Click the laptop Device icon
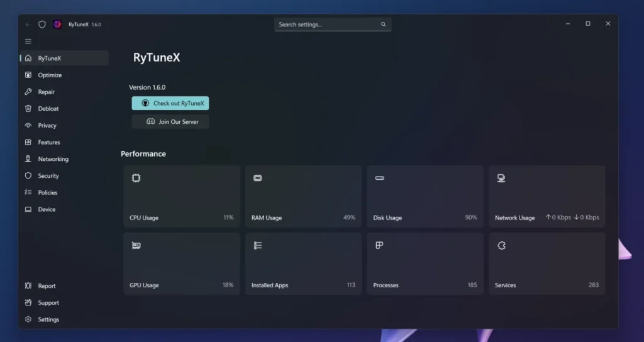644x342 pixels. (x=28, y=209)
